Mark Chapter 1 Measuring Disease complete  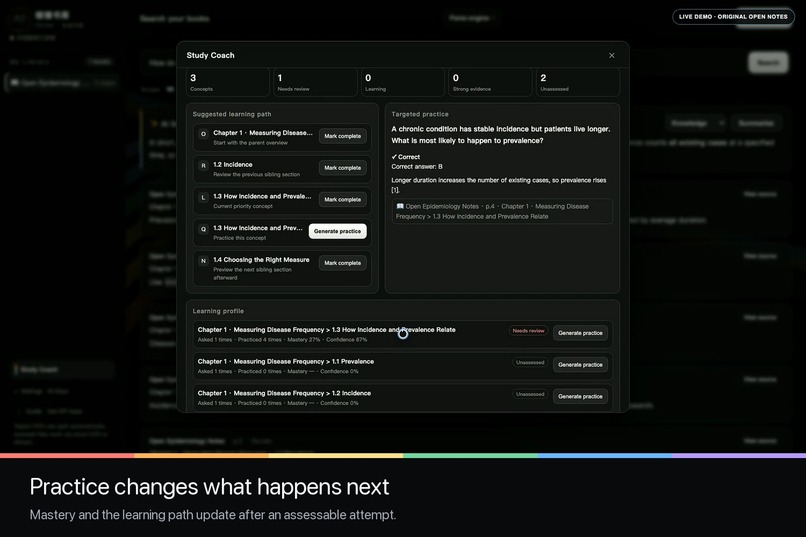(342, 136)
